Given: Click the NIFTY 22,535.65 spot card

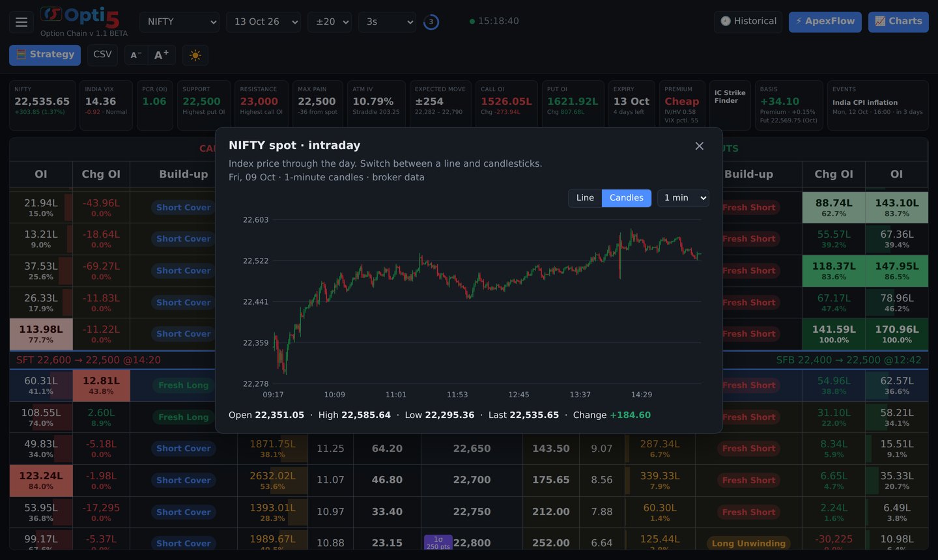Looking at the screenshot, I should click(x=42, y=105).
